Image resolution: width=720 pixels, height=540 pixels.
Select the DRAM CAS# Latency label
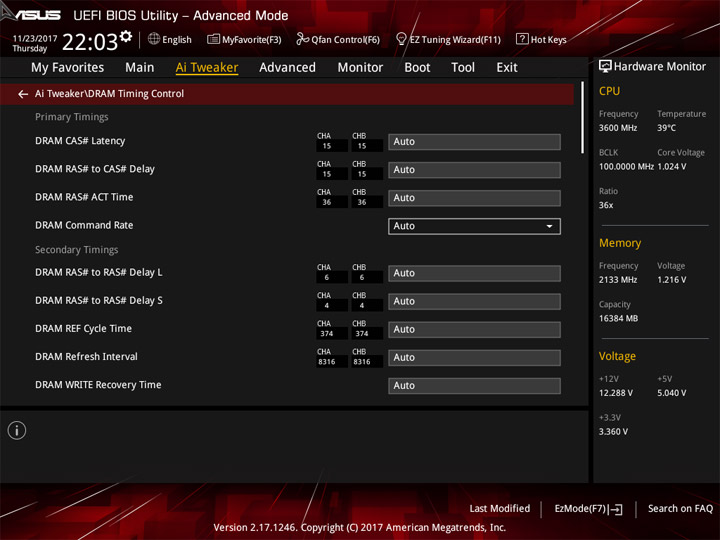pyautogui.click(x=80, y=141)
